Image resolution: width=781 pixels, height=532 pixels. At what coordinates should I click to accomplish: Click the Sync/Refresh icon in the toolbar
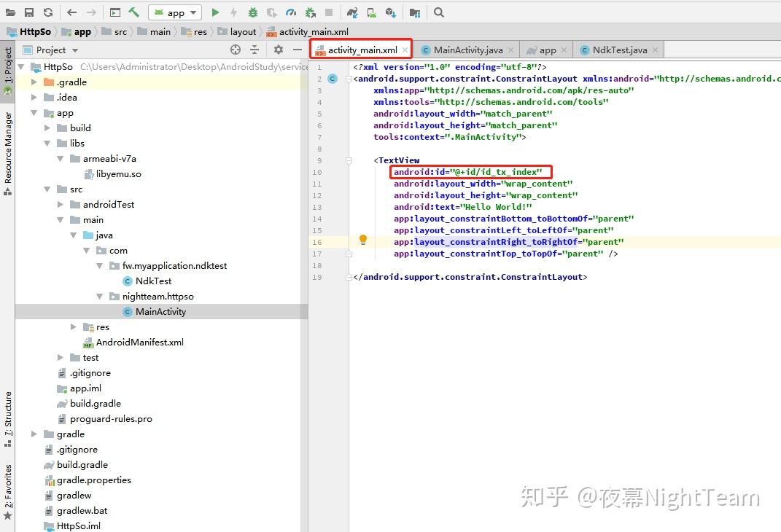tap(47, 12)
